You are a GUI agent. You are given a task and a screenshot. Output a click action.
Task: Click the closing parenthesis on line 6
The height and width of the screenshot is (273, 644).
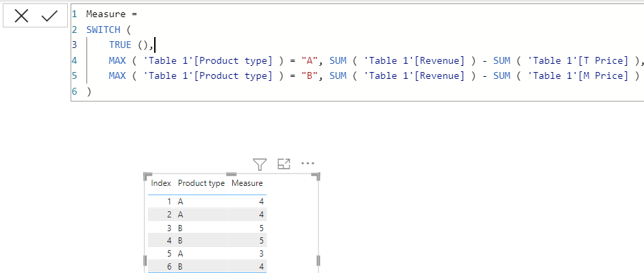click(88, 91)
